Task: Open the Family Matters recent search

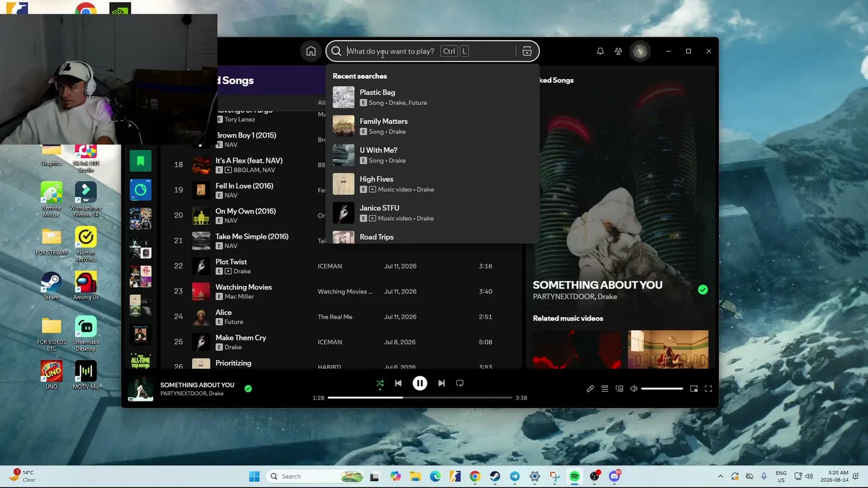Action: click(x=433, y=126)
